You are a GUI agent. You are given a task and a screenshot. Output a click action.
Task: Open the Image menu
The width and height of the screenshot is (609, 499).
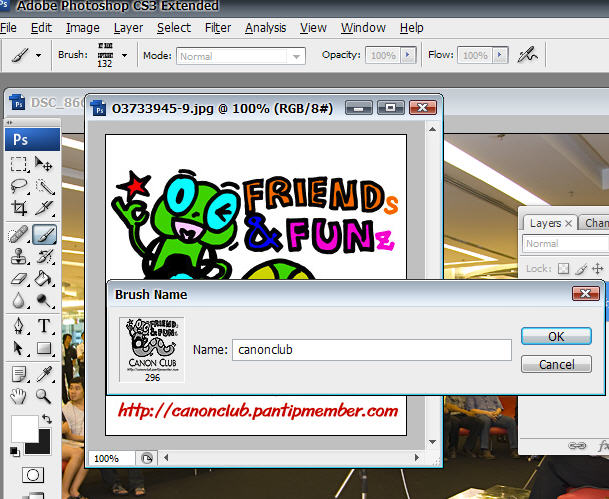[x=83, y=28]
